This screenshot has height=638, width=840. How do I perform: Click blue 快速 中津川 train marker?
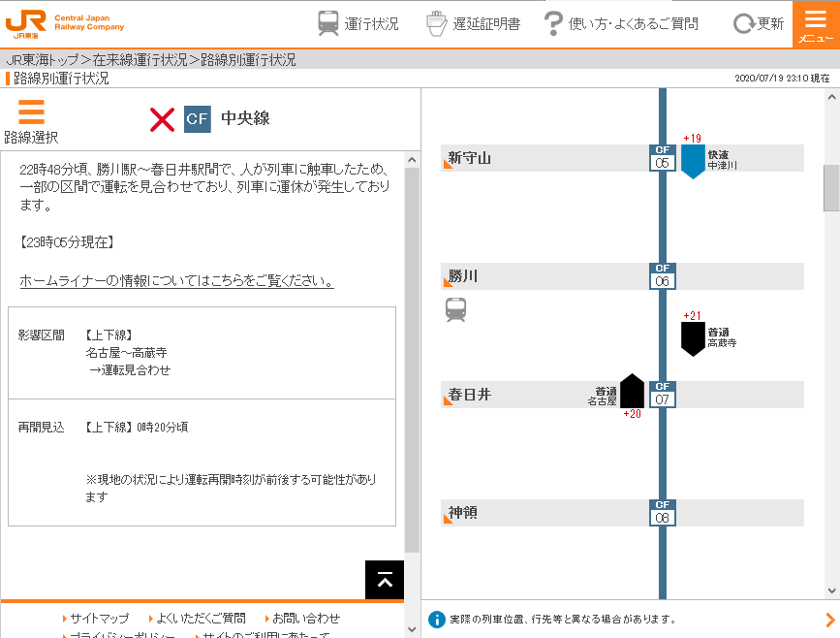click(693, 161)
